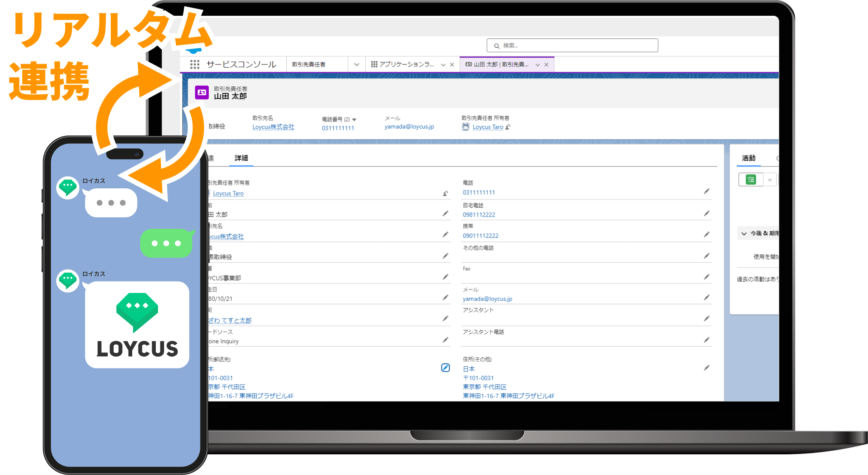
Task: Click 電話 number 0311111111 in details
Action: coord(479,192)
